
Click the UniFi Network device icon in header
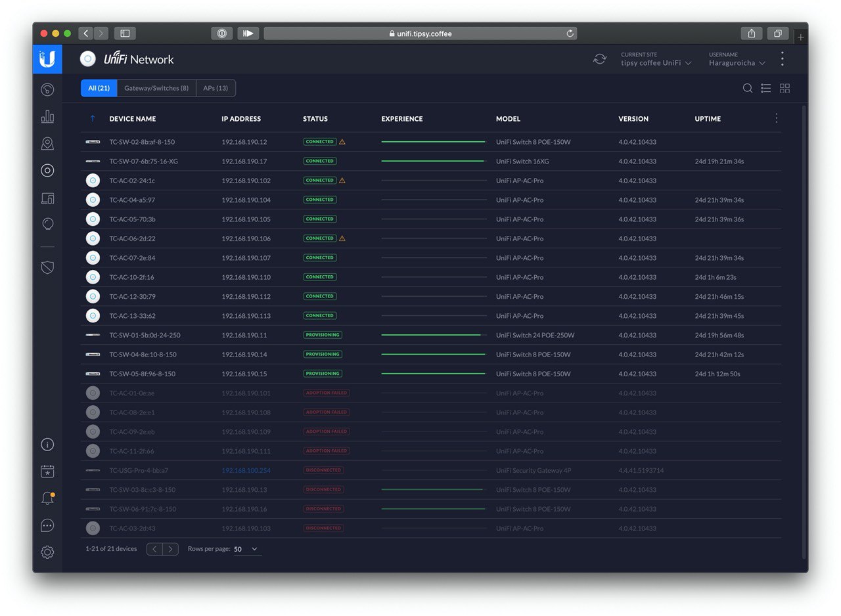click(x=87, y=59)
